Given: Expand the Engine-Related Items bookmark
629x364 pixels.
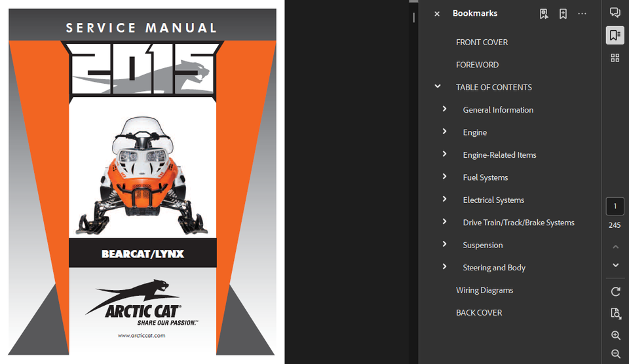Looking at the screenshot, I should coord(444,154).
